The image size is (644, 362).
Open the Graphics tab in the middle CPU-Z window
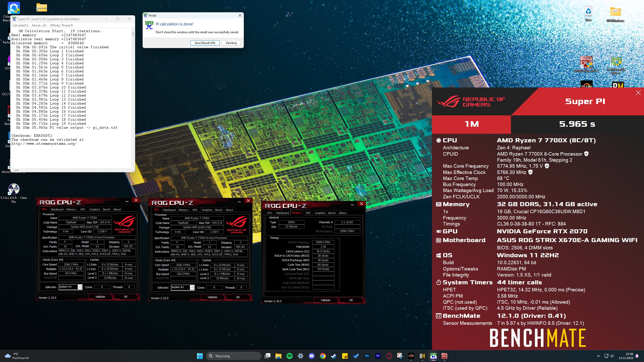(x=207, y=210)
